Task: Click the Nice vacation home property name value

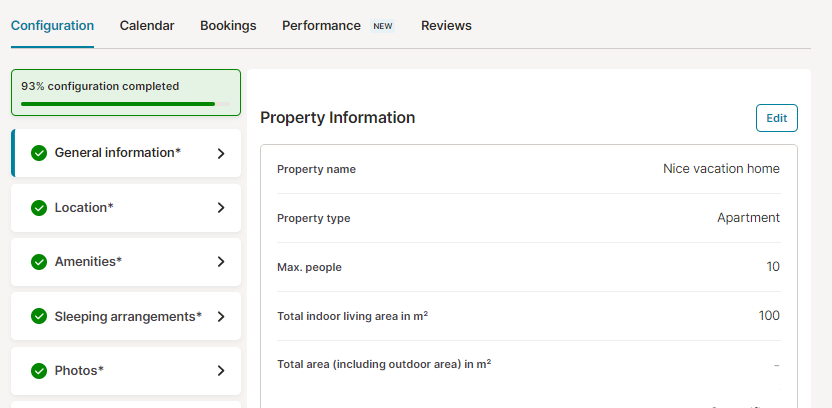Action: point(721,169)
